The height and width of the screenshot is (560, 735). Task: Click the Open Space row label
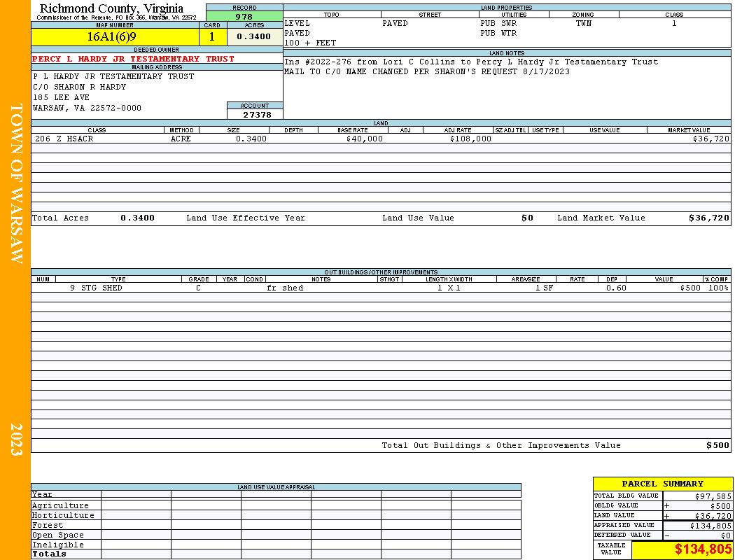57,535
